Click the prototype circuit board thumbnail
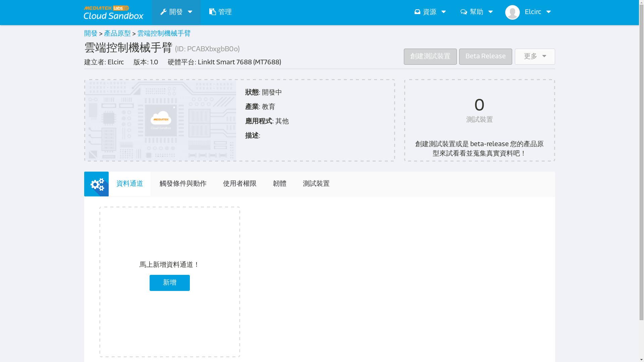Image resolution: width=644 pixels, height=362 pixels. click(x=161, y=120)
